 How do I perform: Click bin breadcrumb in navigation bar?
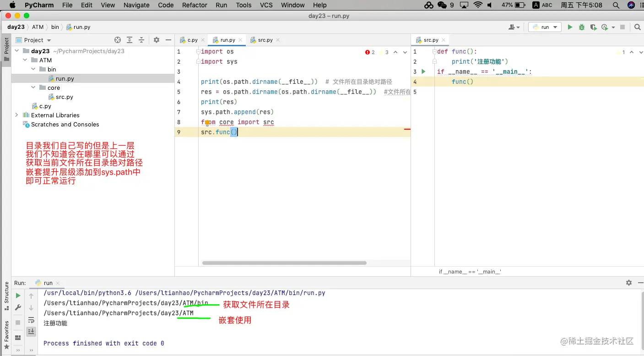tap(55, 27)
